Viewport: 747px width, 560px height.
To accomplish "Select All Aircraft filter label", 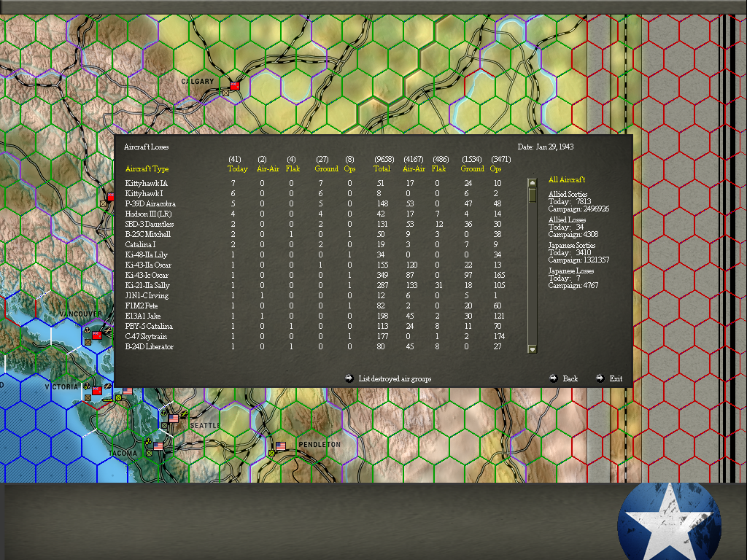I will 566,179.
